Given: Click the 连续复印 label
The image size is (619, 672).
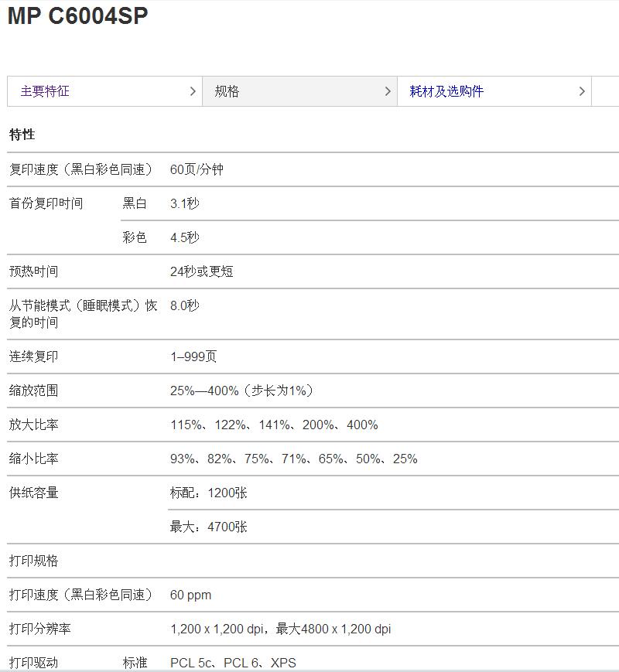Looking at the screenshot, I should [x=33, y=356].
